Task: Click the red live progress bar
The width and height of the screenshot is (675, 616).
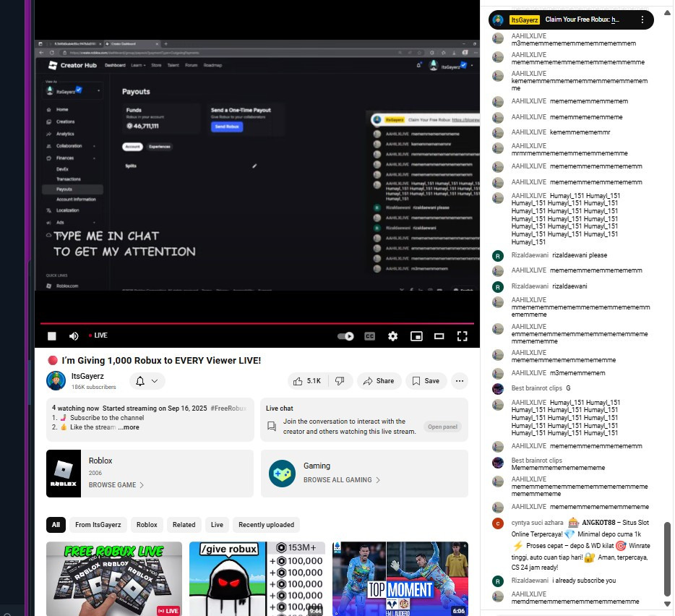Action: click(x=257, y=323)
